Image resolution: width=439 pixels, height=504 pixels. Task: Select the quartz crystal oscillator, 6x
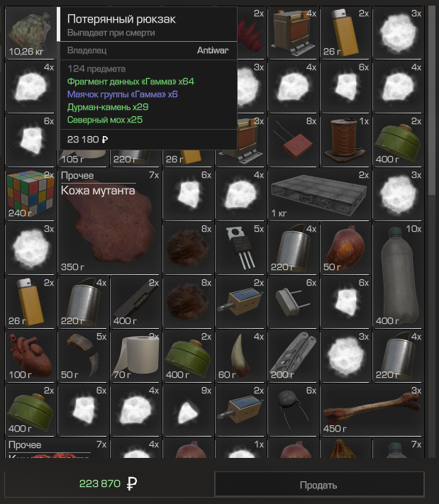[293, 302]
